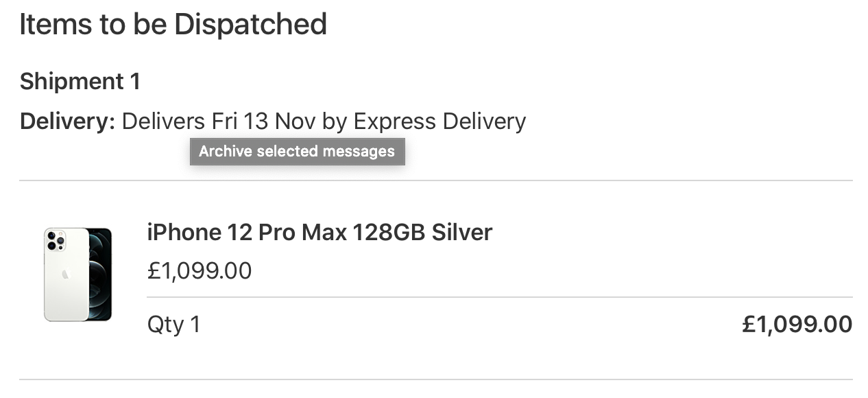Click the bold Delivery: label
Image resolution: width=868 pixels, height=398 pixels.
(x=67, y=121)
